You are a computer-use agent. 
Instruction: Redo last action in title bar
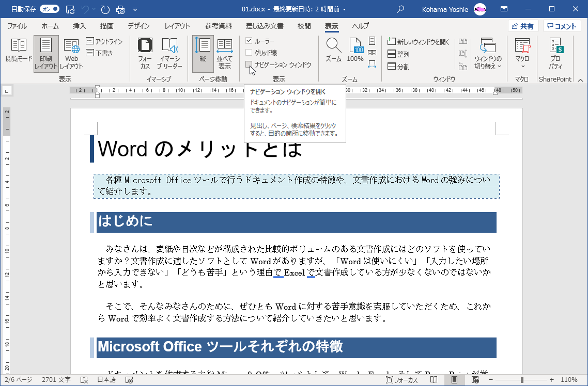point(105,9)
